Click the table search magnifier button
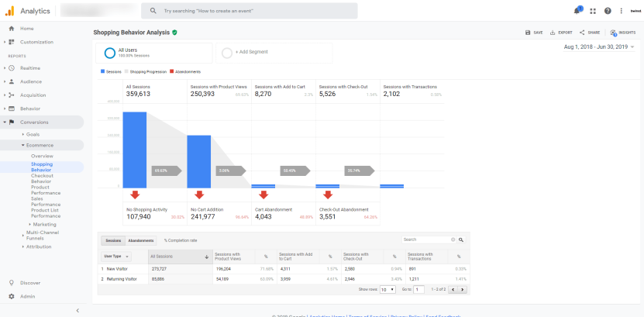Image resolution: width=644 pixels, height=317 pixels. coord(461,239)
